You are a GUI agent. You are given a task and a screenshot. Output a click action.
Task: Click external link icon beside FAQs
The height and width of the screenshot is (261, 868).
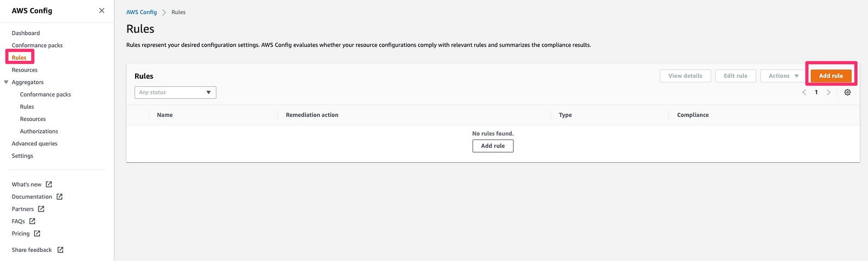click(x=32, y=221)
